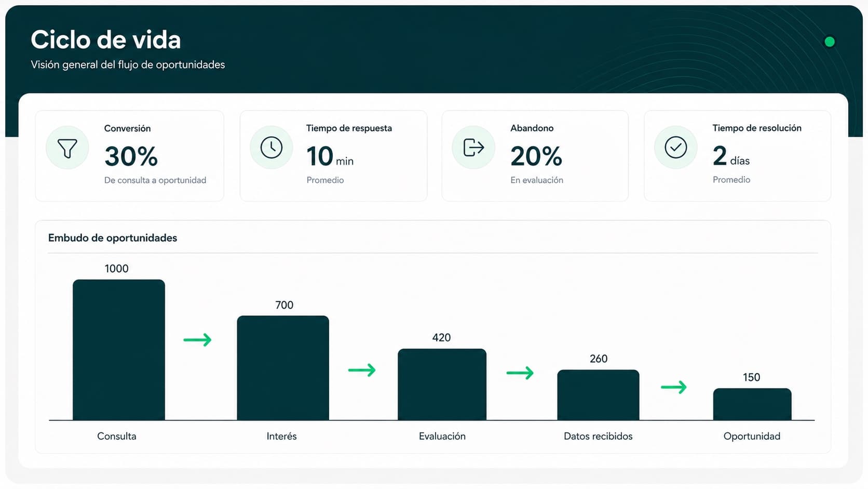Click the 2 días resolution value
This screenshot has width=868, height=489.
[x=731, y=156]
